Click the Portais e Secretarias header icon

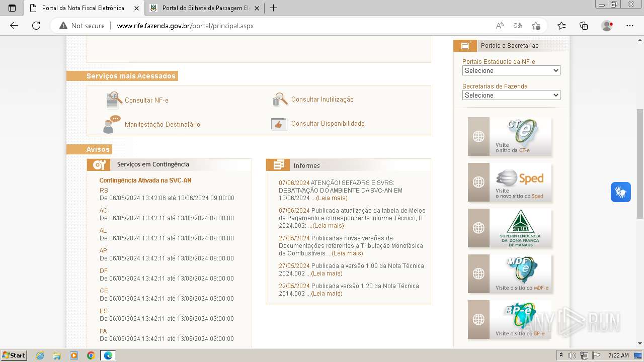click(x=465, y=45)
